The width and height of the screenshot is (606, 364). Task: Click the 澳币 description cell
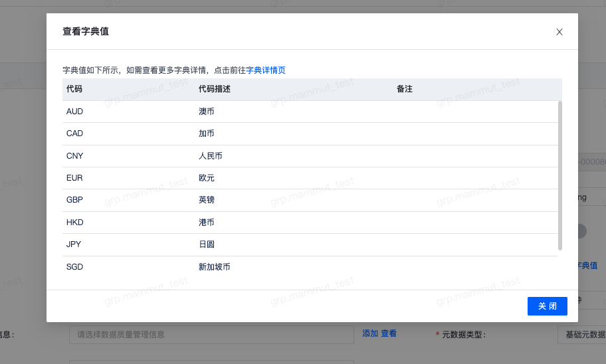[x=207, y=112]
